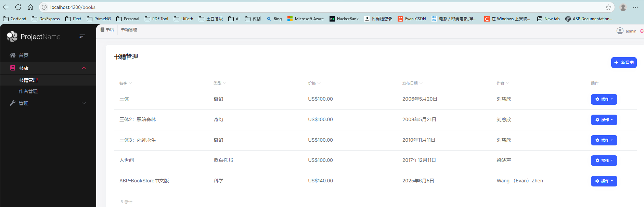Screen dimensions: 644x207
Task: Reload the page with refresh icon
Action: pos(18,7)
